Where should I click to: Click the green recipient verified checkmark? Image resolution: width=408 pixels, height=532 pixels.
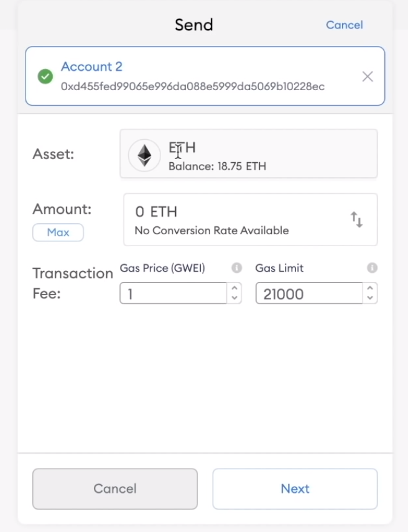45,76
